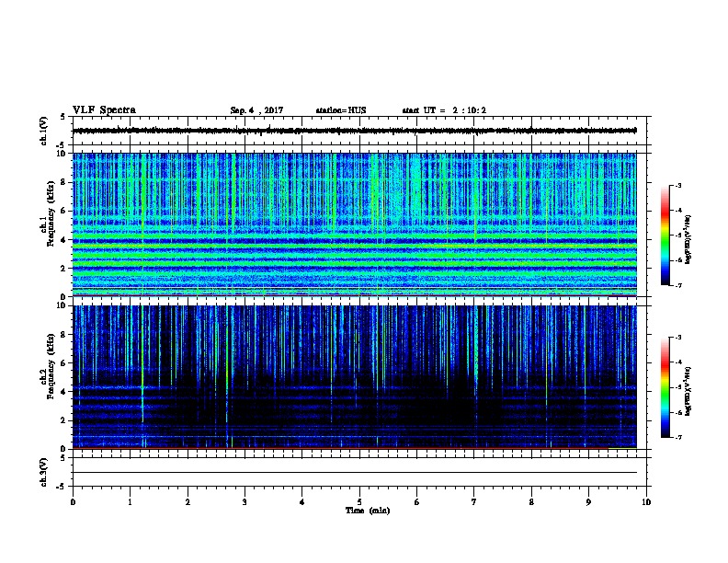This screenshot has width=728, height=563.
Task: Click the "ch.1(V)" axis label at top
Action: [44, 131]
